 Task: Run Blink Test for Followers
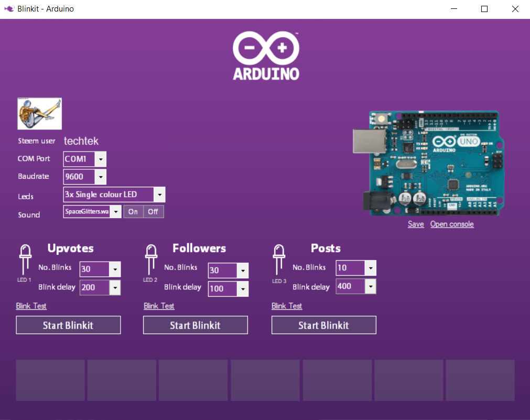point(159,306)
